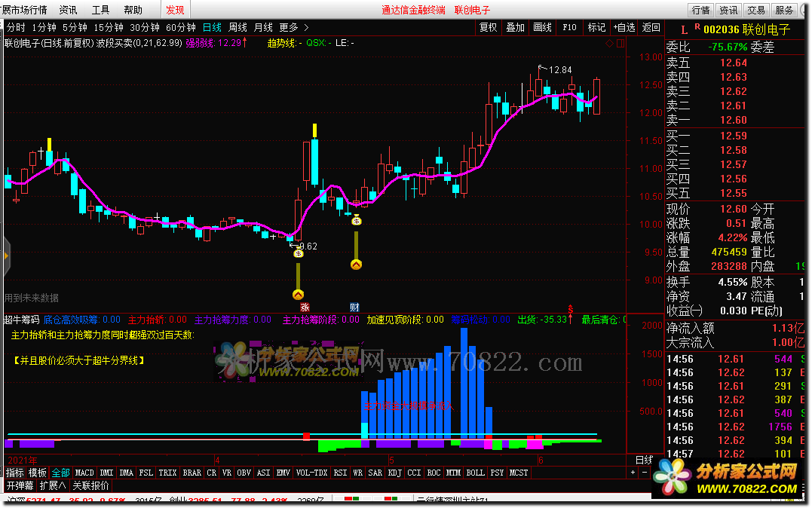The image size is (812, 508).
Task: Click the red diamond icon above the chart
Action: coord(609,44)
